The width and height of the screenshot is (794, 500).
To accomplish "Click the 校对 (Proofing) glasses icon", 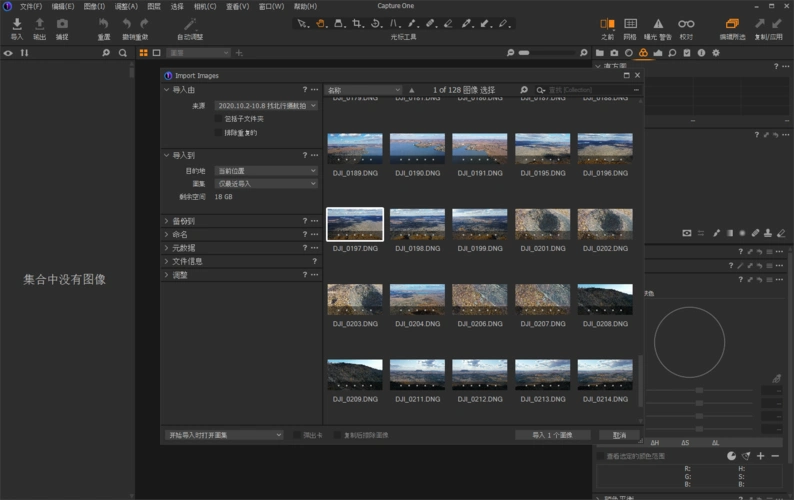I will [x=686, y=24].
